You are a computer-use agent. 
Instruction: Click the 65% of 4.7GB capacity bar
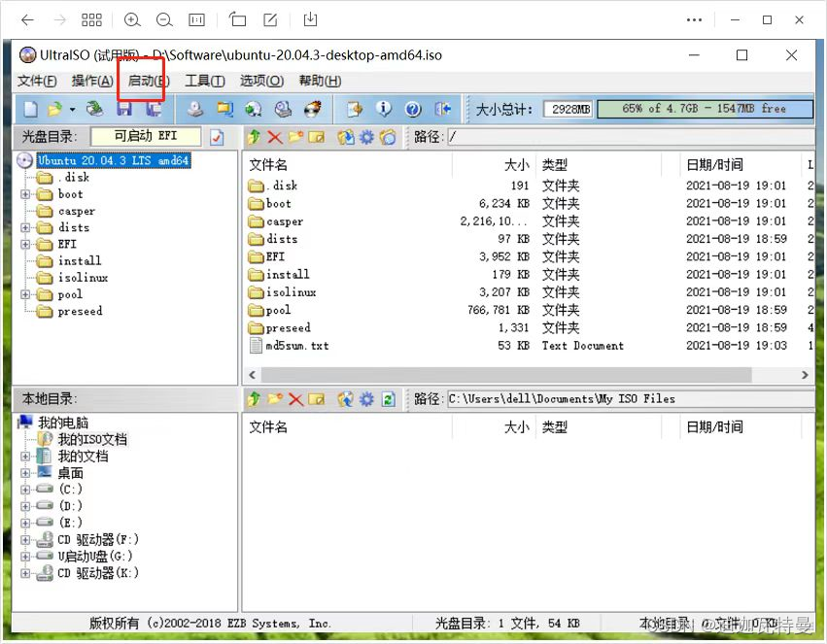[x=705, y=109]
